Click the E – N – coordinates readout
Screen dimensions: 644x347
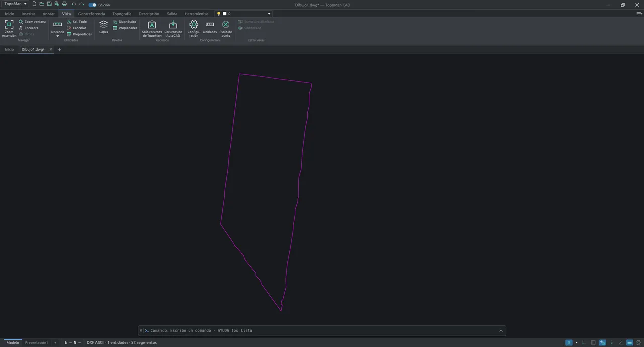click(73, 343)
